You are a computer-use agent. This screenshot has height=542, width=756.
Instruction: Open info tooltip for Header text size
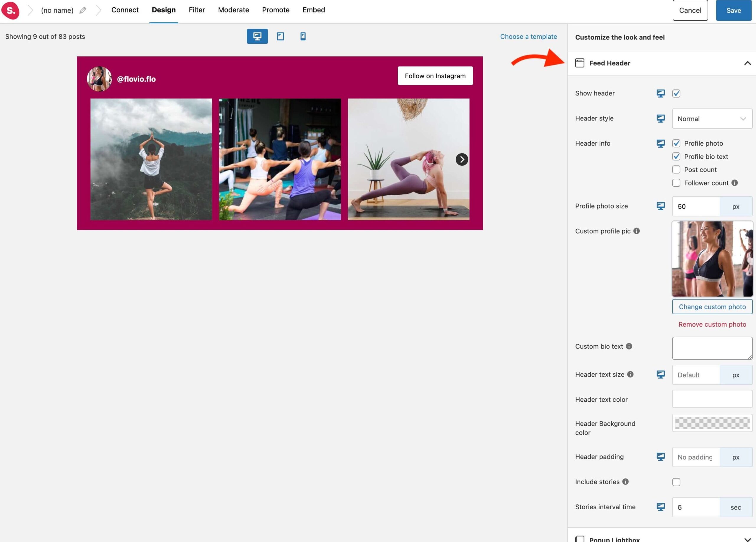(630, 374)
